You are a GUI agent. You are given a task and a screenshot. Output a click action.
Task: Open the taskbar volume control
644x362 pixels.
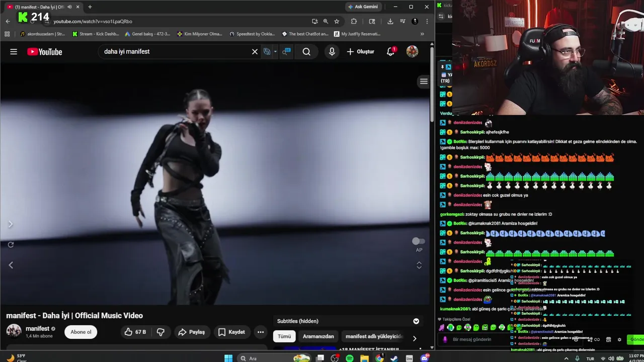point(611,358)
